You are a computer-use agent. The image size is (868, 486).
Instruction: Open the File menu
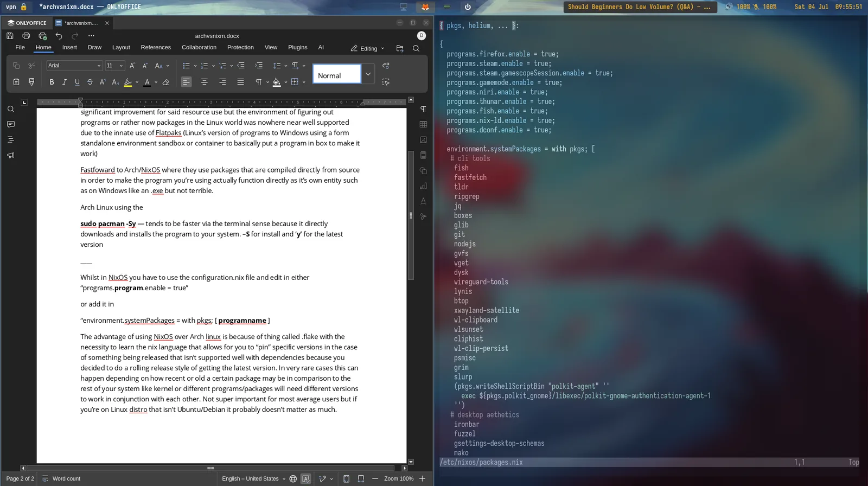tap(20, 47)
